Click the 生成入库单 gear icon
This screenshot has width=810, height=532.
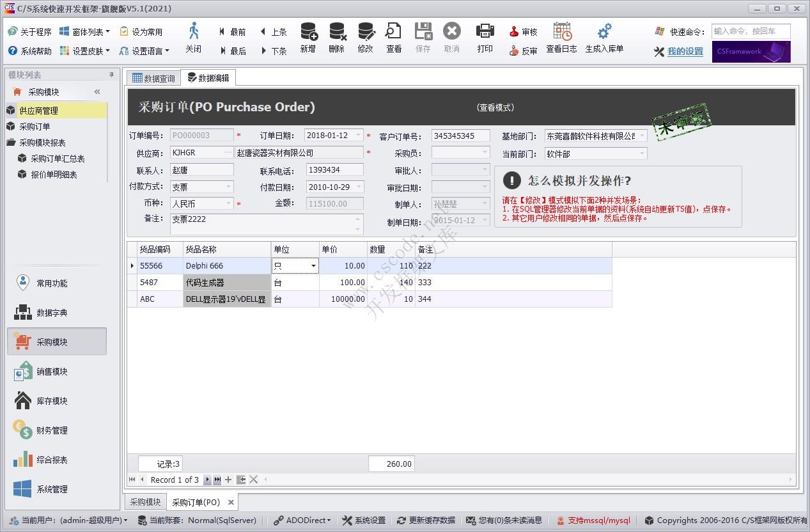click(x=604, y=31)
